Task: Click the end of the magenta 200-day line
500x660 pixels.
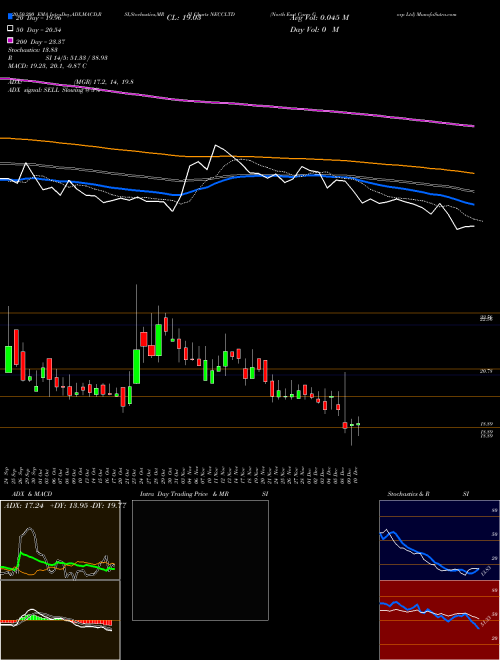Action: click(473, 125)
